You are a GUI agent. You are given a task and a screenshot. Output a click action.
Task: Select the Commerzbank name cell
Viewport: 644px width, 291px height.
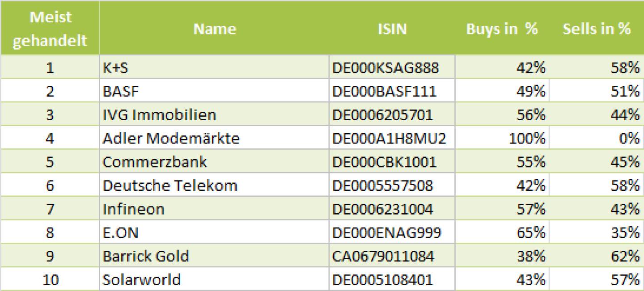click(x=155, y=162)
